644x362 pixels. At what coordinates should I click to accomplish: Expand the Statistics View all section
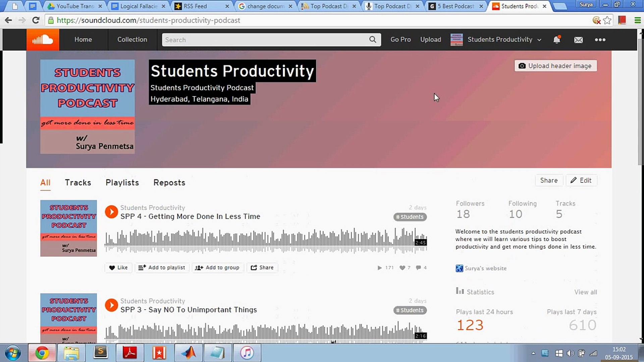[x=586, y=292]
